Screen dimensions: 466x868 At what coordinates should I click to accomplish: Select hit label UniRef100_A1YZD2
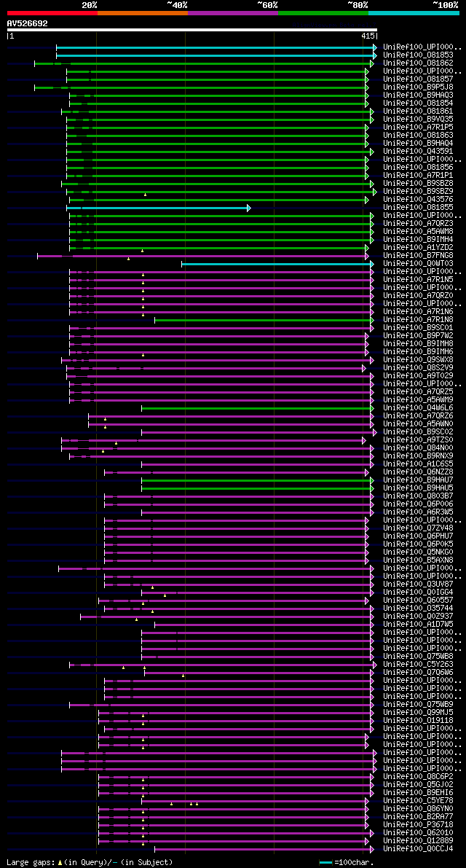tap(418, 248)
